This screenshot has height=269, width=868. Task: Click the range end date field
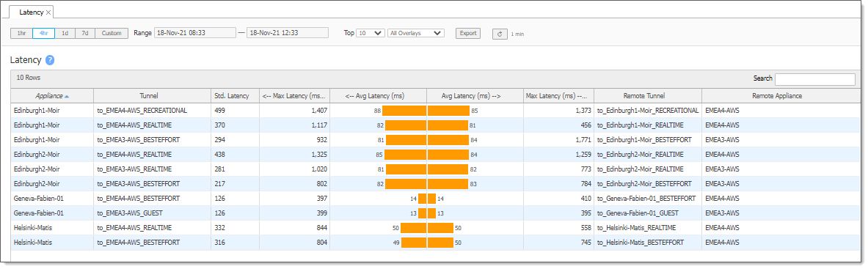coord(288,33)
